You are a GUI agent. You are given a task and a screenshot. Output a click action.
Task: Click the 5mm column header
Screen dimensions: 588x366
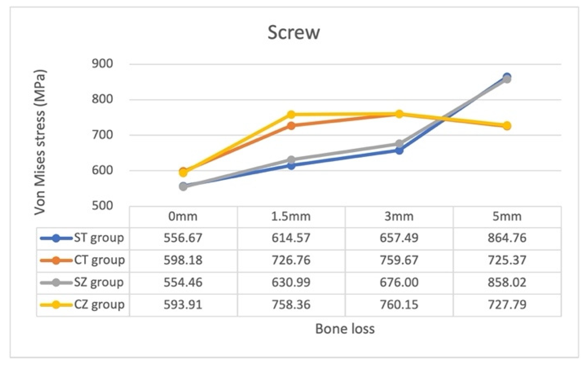coord(507,216)
